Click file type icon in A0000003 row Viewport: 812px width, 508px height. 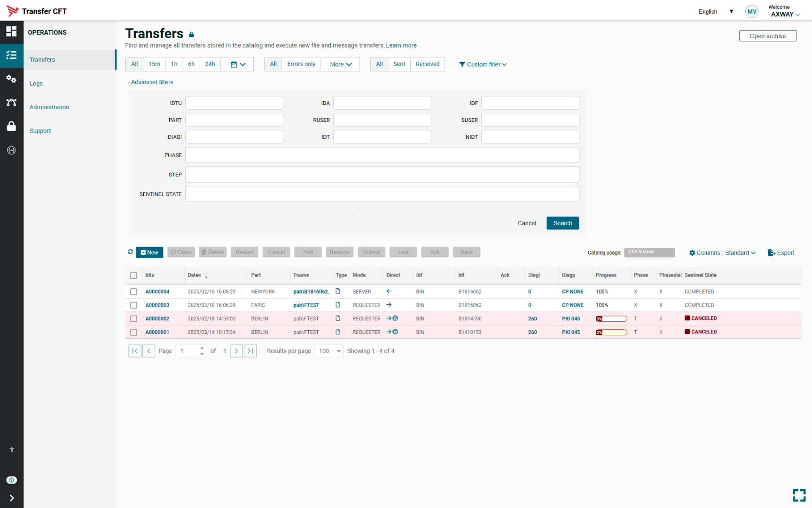click(337, 305)
